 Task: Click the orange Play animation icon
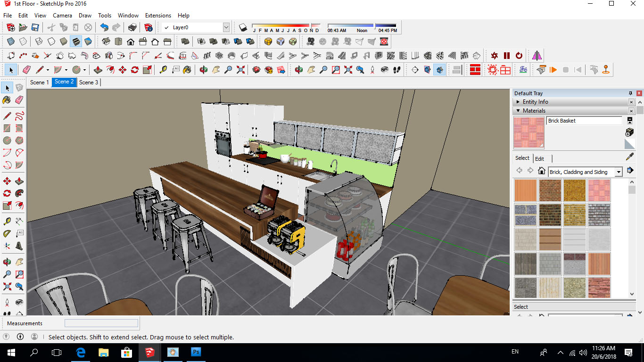pyautogui.click(x=553, y=70)
